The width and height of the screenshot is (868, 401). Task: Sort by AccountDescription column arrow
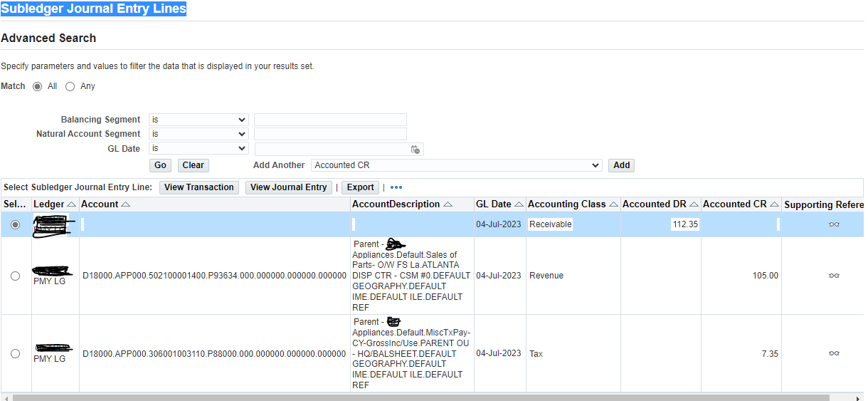pos(448,204)
